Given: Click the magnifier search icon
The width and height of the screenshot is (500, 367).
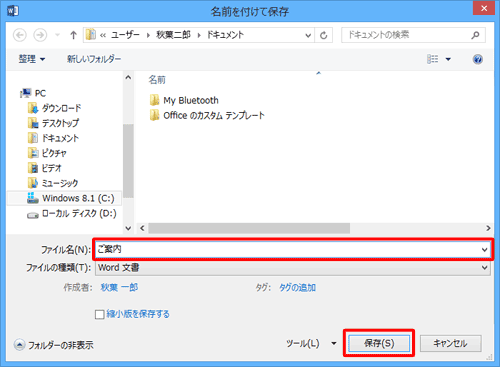Looking at the screenshot, I should 475,35.
